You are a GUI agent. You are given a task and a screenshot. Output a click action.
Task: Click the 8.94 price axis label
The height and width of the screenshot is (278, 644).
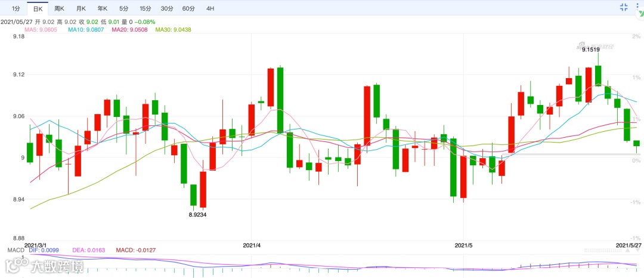[x=19, y=200]
